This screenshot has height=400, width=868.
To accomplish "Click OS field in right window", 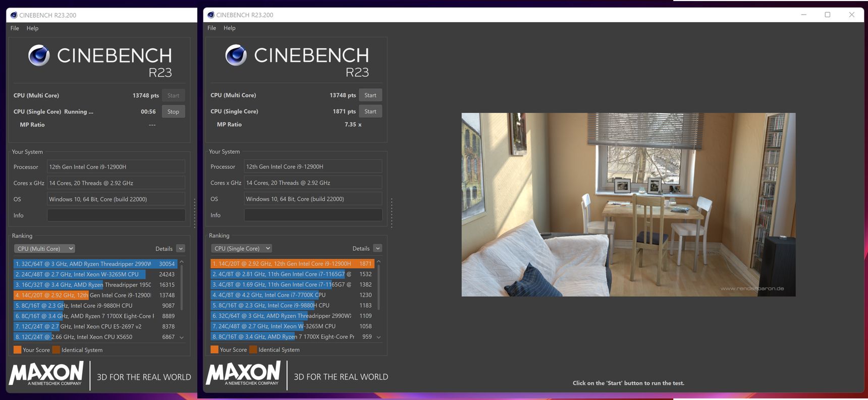I will 313,199.
